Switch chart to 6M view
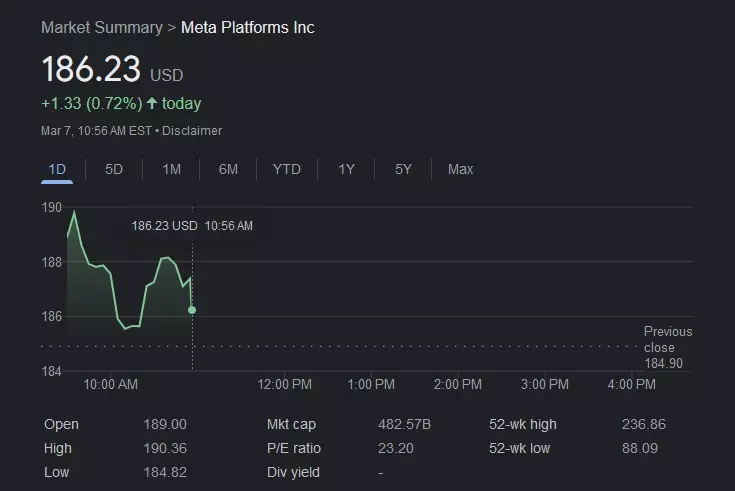The image size is (735, 491). (x=228, y=169)
